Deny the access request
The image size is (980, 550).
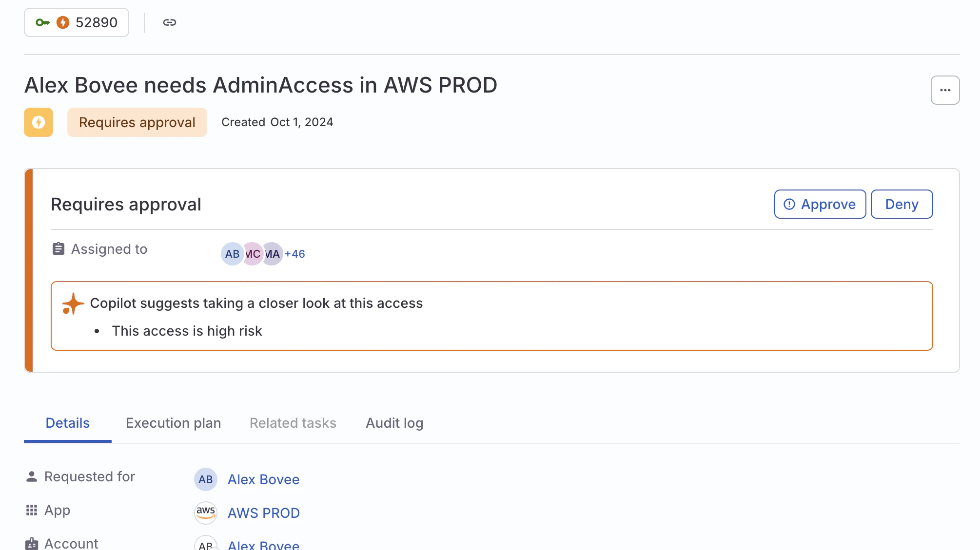[902, 204]
